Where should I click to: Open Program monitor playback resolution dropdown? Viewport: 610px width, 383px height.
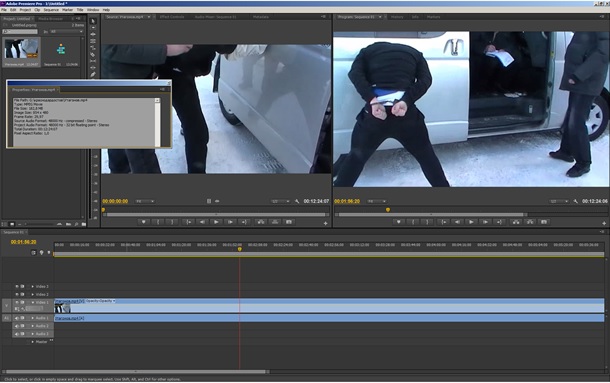[559, 201]
